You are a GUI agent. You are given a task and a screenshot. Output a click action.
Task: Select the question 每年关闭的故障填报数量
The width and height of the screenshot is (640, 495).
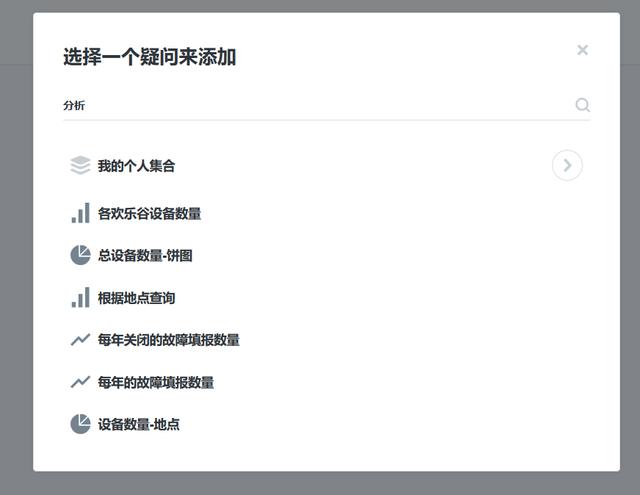point(169,340)
